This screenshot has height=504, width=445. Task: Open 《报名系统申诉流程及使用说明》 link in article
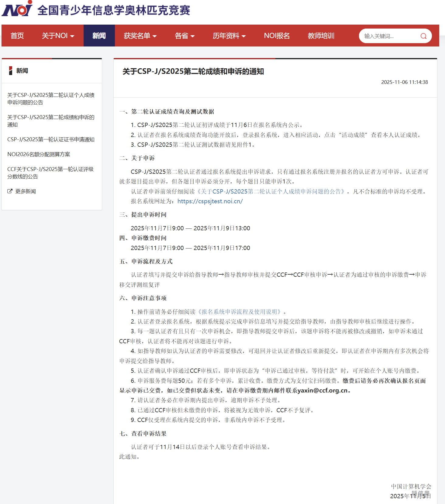click(x=240, y=312)
